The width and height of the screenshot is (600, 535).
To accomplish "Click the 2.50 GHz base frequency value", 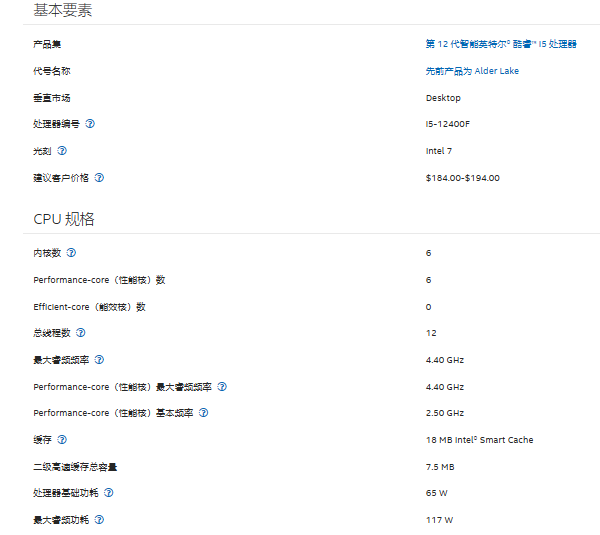I will pos(445,413).
